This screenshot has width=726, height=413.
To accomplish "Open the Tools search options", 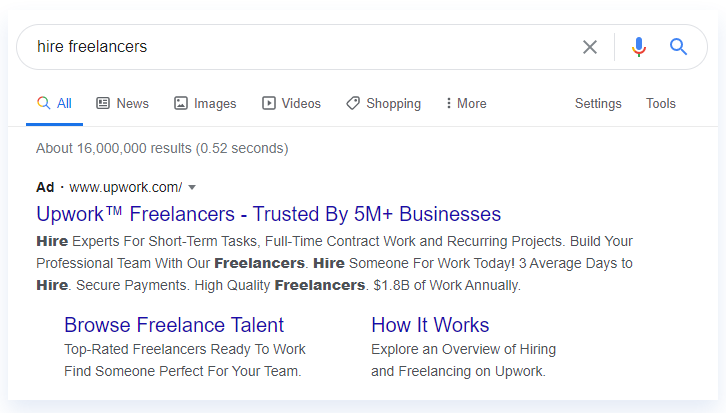I will point(661,103).
